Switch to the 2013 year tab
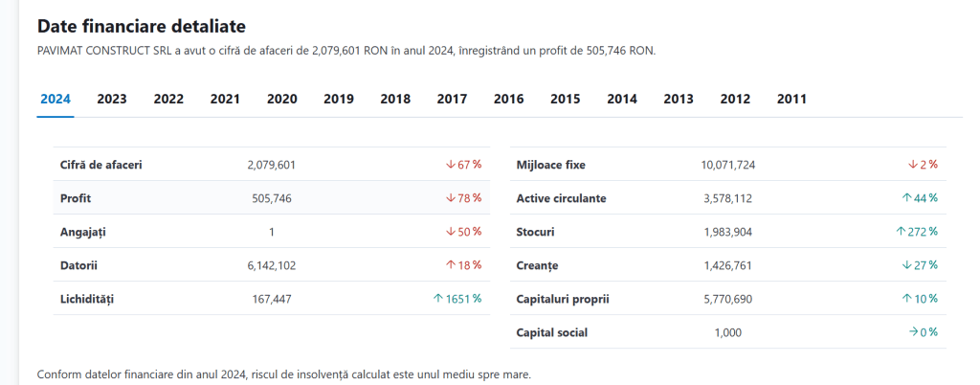This screenshot has width=980, height=385. click(x=679, y=99)
